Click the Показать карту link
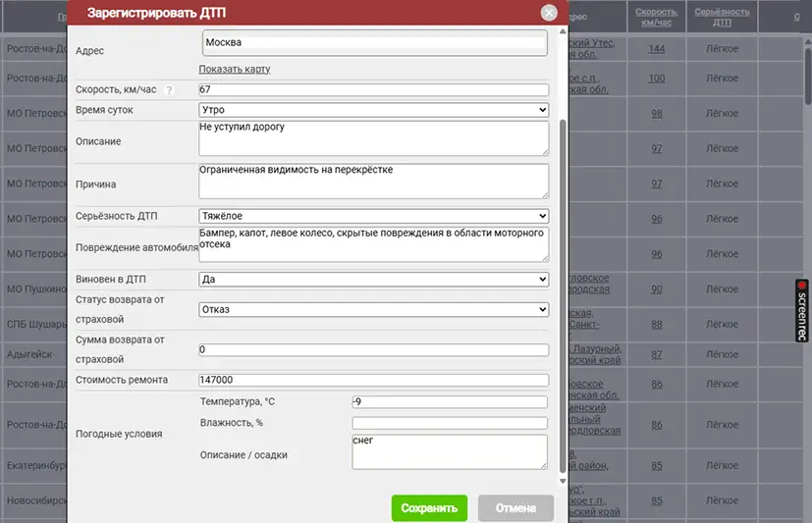Screen dimensions: 812x523 coord(234,69)
